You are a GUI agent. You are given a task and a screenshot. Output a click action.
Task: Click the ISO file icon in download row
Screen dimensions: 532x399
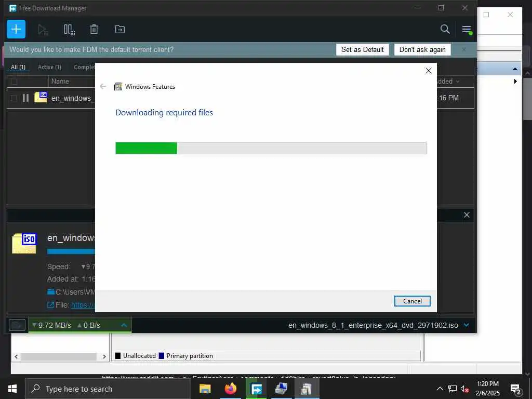[x=41, y=97]
